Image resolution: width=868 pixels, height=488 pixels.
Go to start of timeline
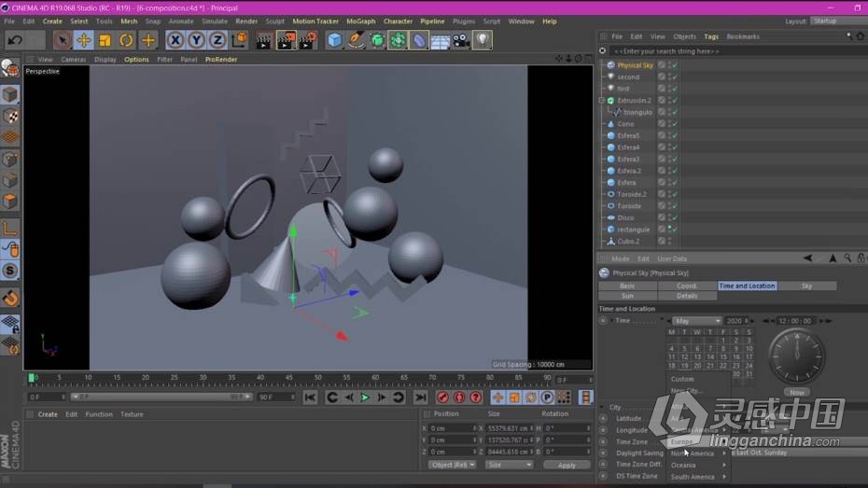click(310, 397)
